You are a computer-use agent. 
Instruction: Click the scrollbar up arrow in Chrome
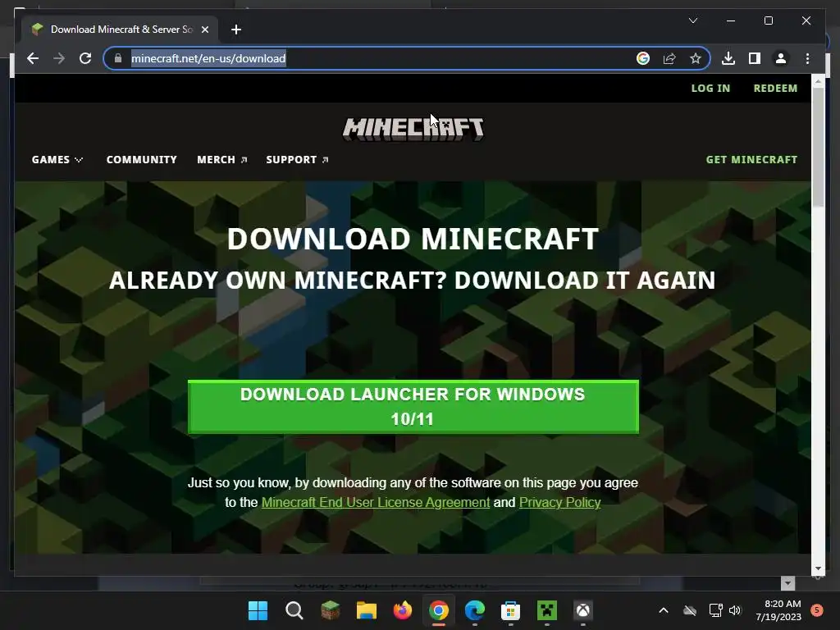click(818, 81)
